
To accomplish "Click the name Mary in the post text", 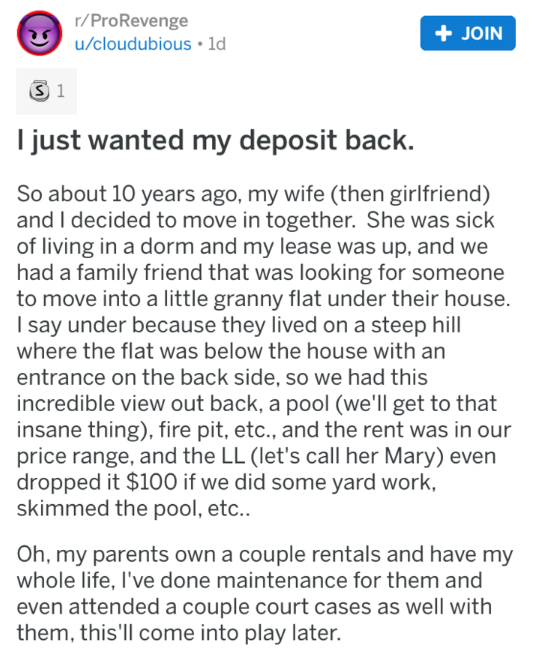I will [x=410, y=456].
